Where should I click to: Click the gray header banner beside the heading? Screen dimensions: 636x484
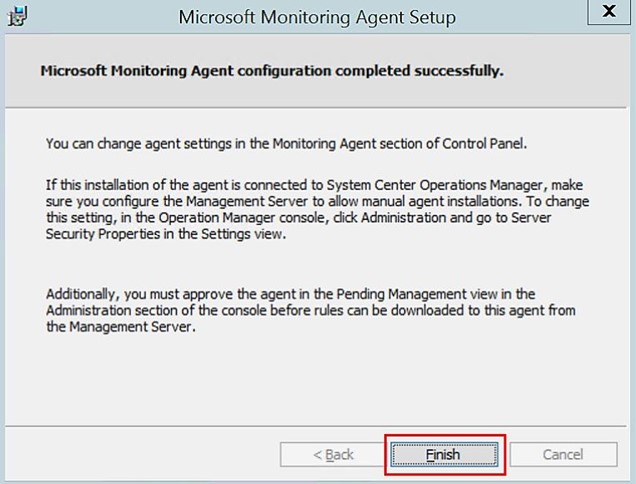tap(568, 71)
